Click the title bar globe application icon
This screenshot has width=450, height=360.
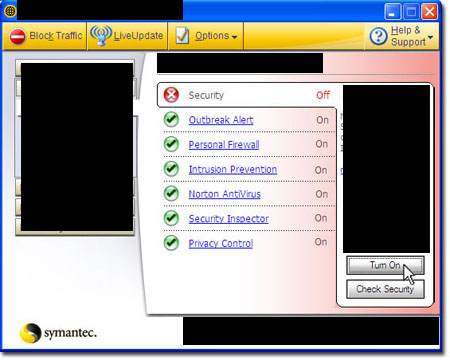coord(10,11)
